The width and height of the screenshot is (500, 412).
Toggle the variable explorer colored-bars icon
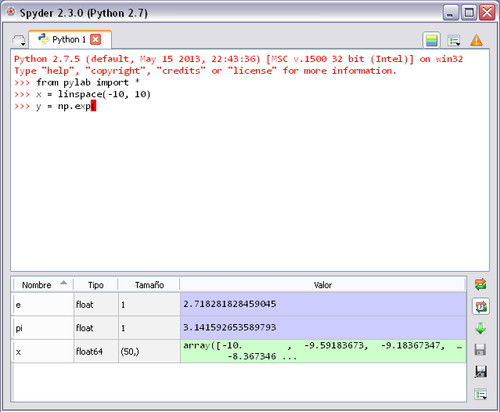tap(431, 41)
